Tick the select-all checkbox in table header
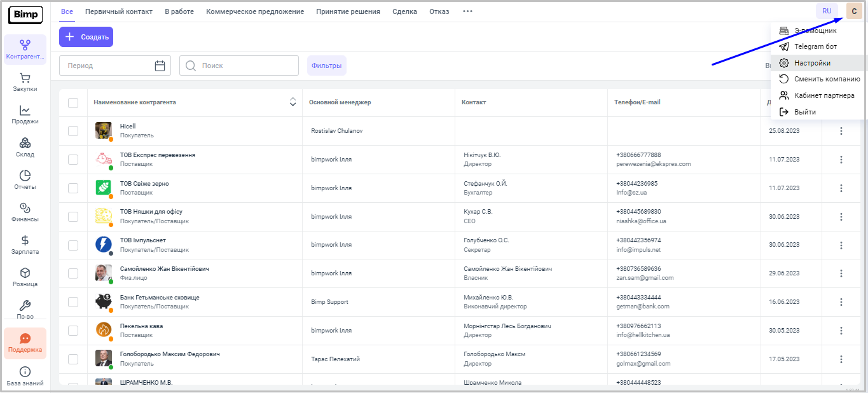This screenshot has height=393, width=868. coord(73,103)
